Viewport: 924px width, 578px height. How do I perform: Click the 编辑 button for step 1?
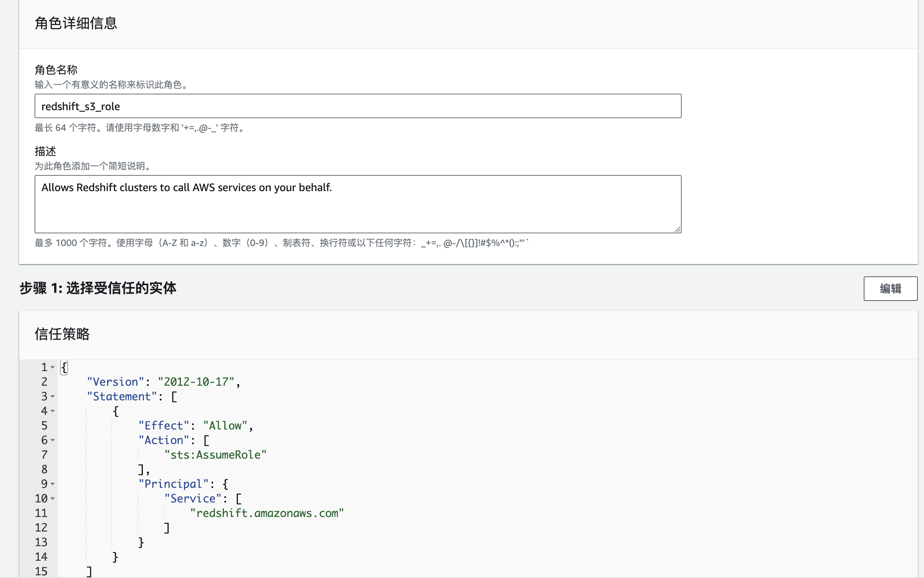tap(890, 289)
